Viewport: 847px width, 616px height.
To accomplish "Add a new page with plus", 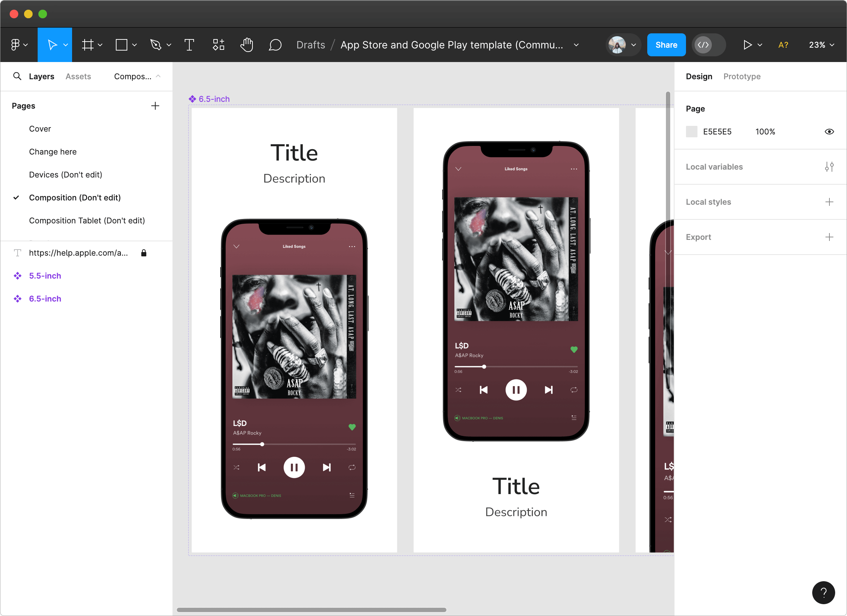I will tap(155, 106).
